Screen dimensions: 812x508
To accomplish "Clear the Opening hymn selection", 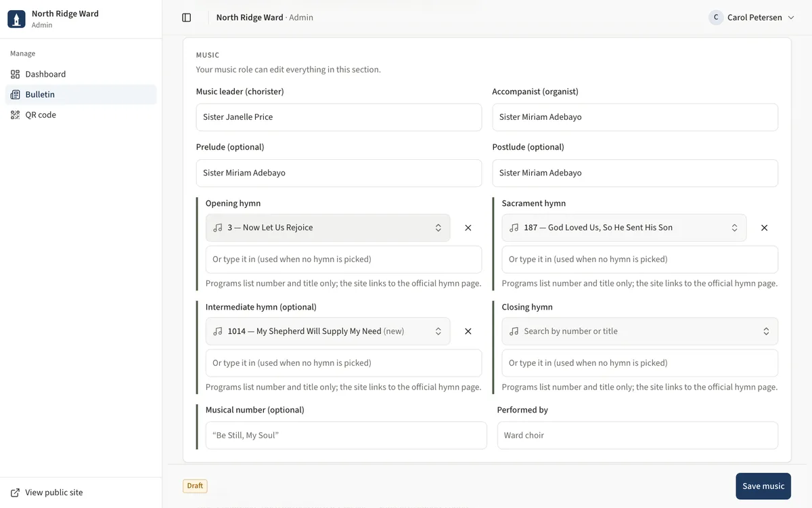I will click(468, 228).
